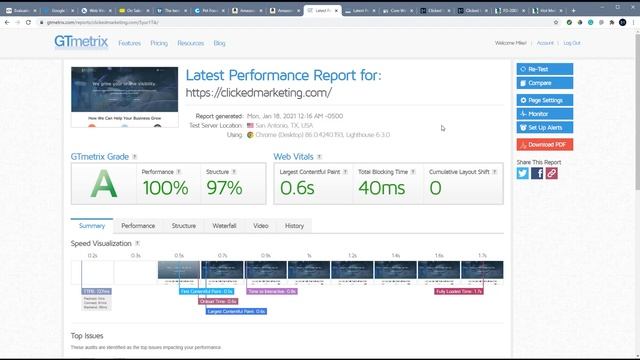Download the PDF report

[544, 144]
